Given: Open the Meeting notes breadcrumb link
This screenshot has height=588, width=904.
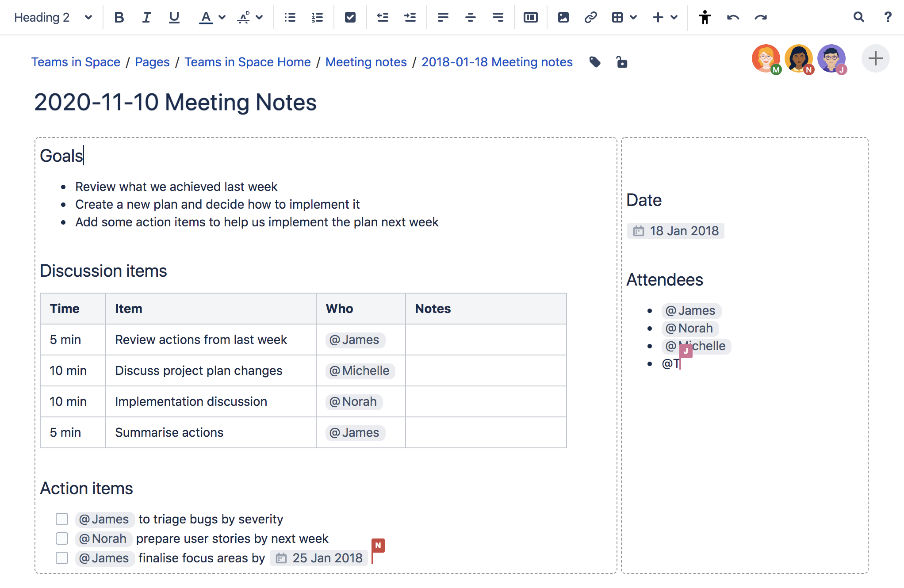Looking at the screenshot, I should [366, 62].
